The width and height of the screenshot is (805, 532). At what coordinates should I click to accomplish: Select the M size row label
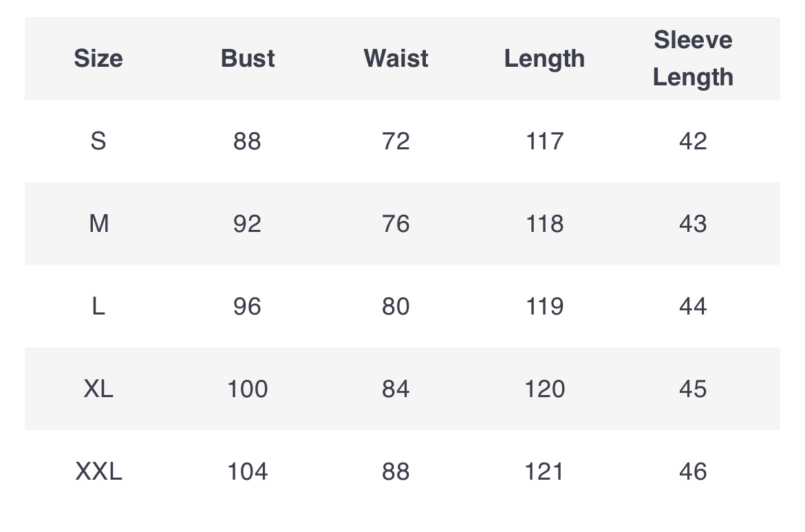pyautogui.click(x=98, y=224)
